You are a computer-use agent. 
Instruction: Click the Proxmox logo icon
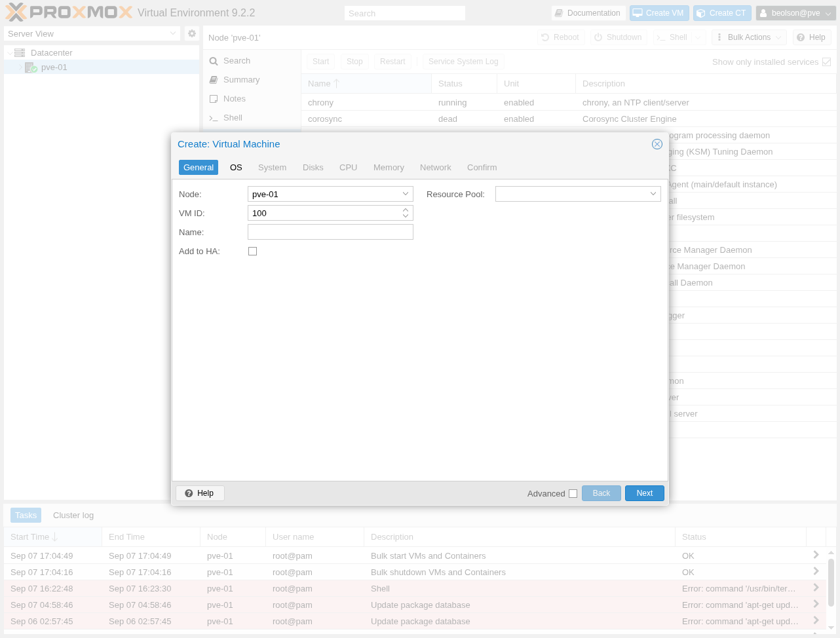(x=69, y=12)
